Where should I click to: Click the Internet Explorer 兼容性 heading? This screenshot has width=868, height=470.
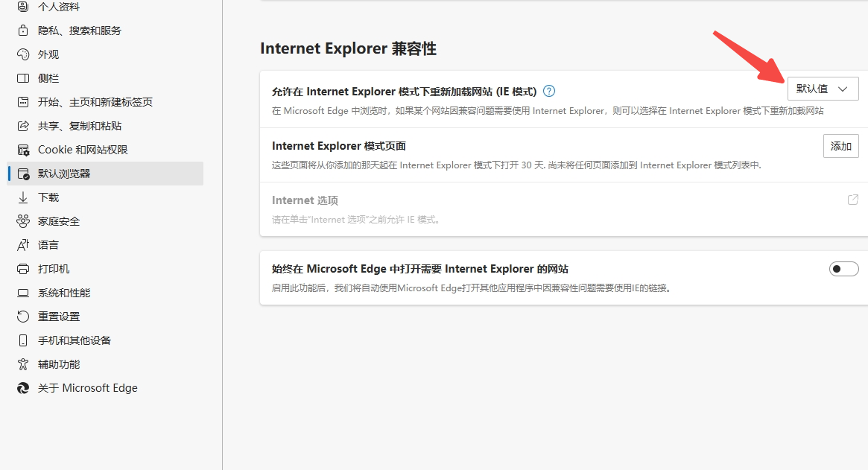[348, 48]
